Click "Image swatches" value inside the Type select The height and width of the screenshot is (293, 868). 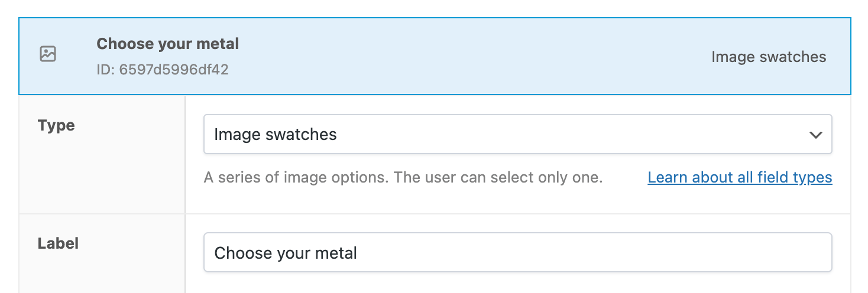[276, 135]
